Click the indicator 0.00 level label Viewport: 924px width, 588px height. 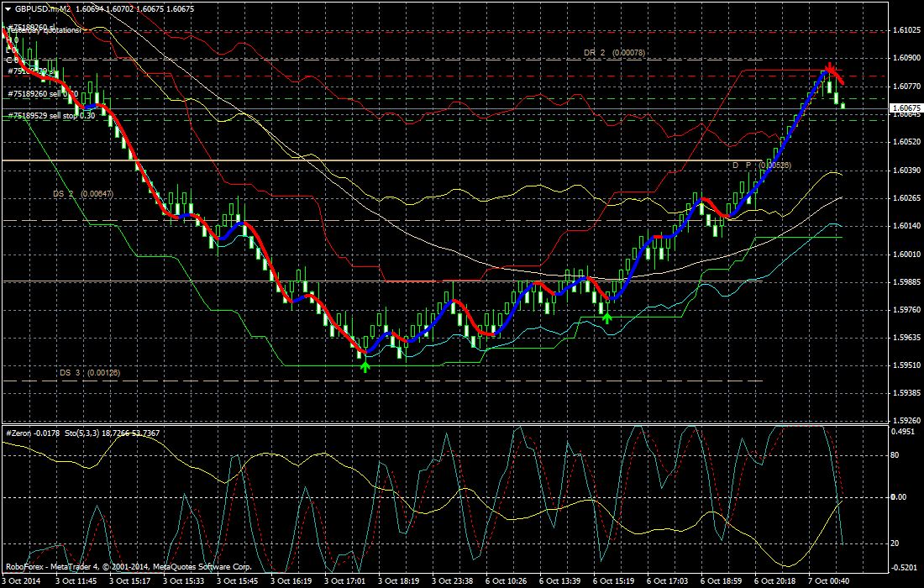point(899,497)
